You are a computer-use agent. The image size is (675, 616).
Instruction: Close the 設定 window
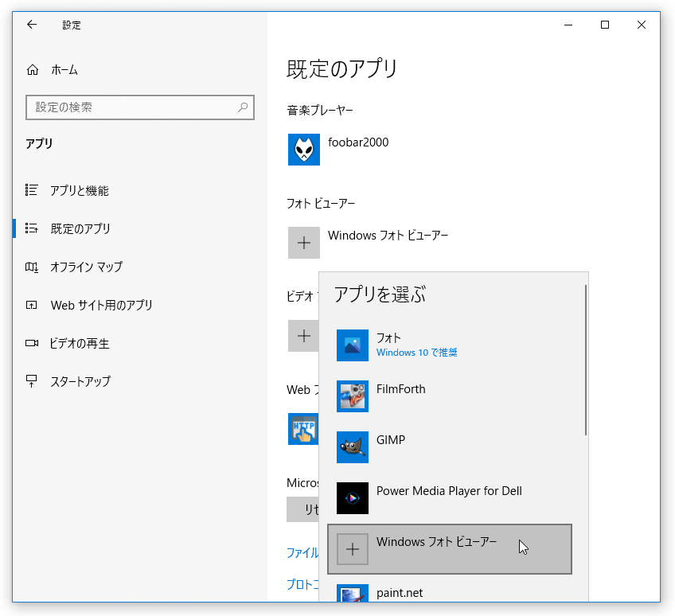pos(642,25)
